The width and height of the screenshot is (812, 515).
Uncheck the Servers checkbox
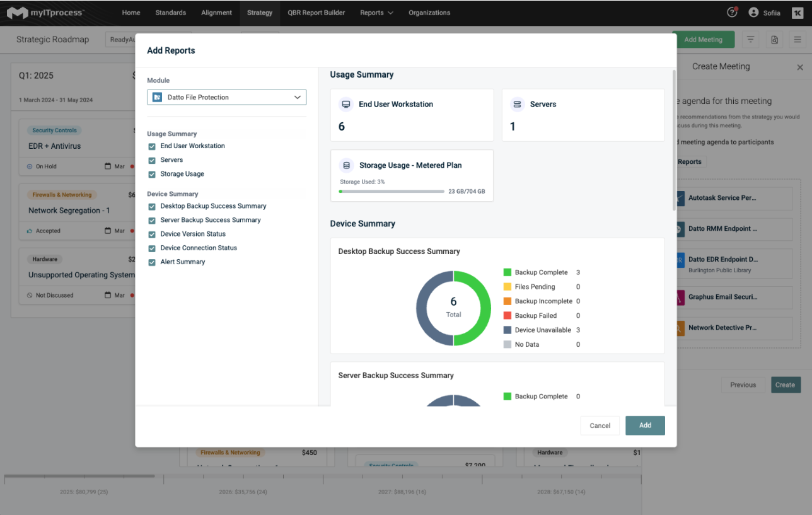pos(151,160)
